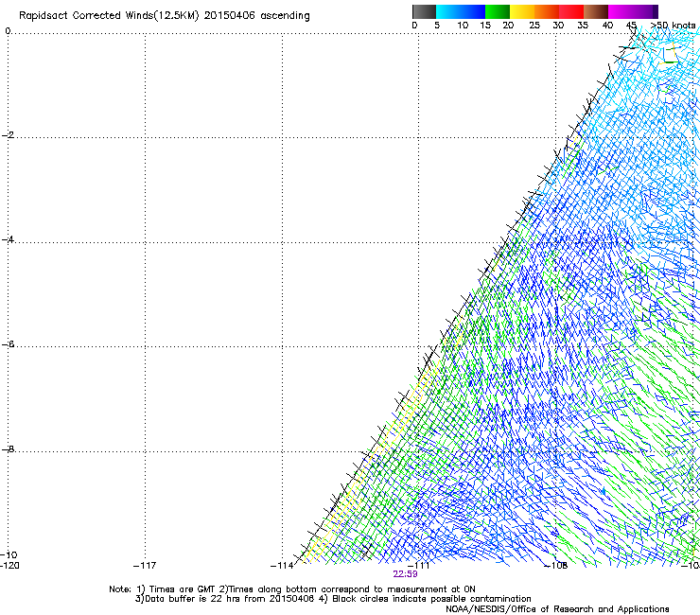
Task: Click the note line 'Times are GMT'
Action: pos(182,589)
